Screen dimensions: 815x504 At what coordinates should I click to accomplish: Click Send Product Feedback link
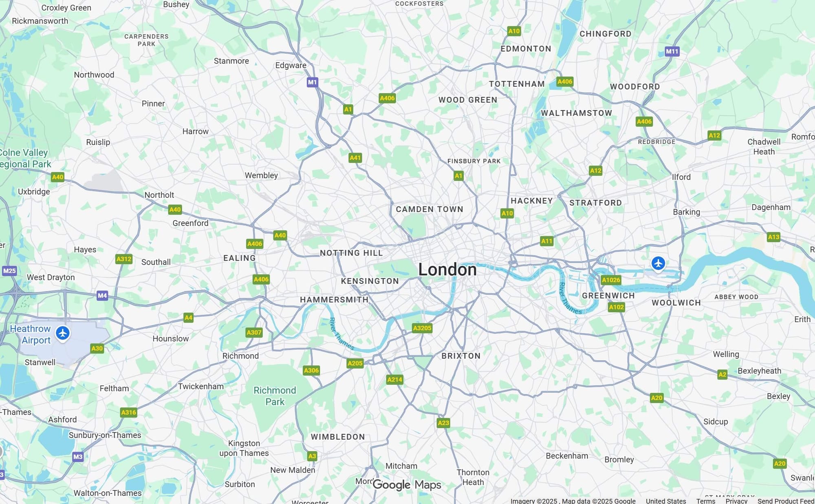[x=786, y=501]
